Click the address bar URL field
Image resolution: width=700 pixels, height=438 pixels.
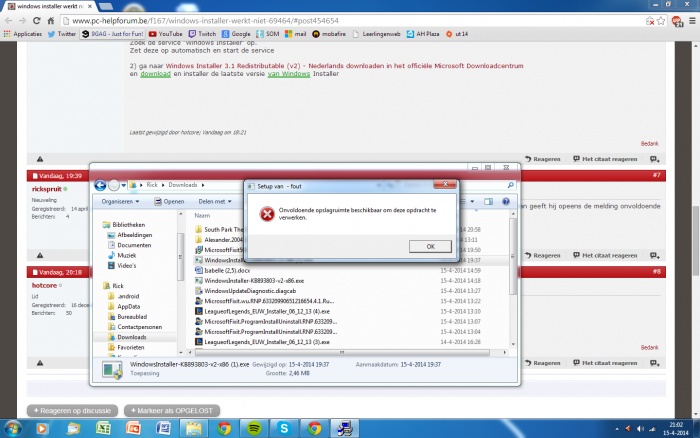[353, 21]
